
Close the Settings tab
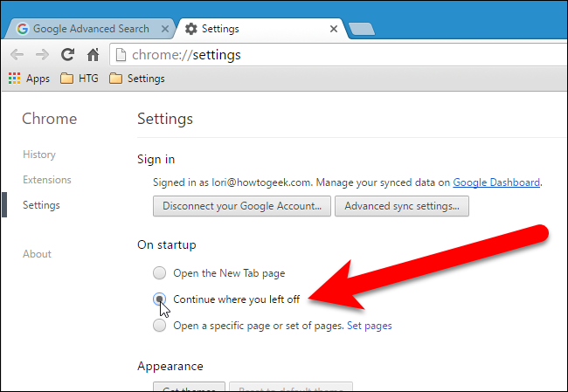pyautogui.click(x=333, y=29)
